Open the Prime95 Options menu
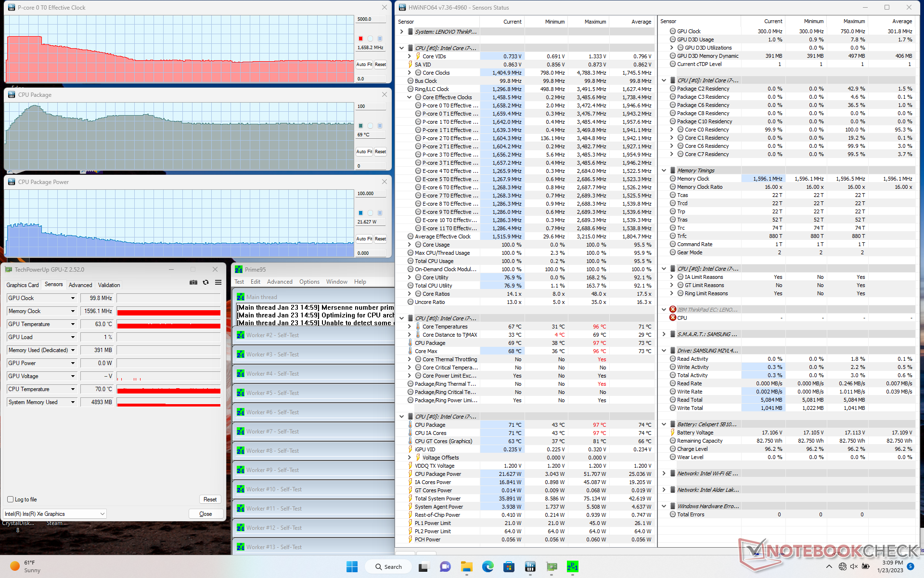The height and width of the screenshot is (578, 924). point(309,282)
